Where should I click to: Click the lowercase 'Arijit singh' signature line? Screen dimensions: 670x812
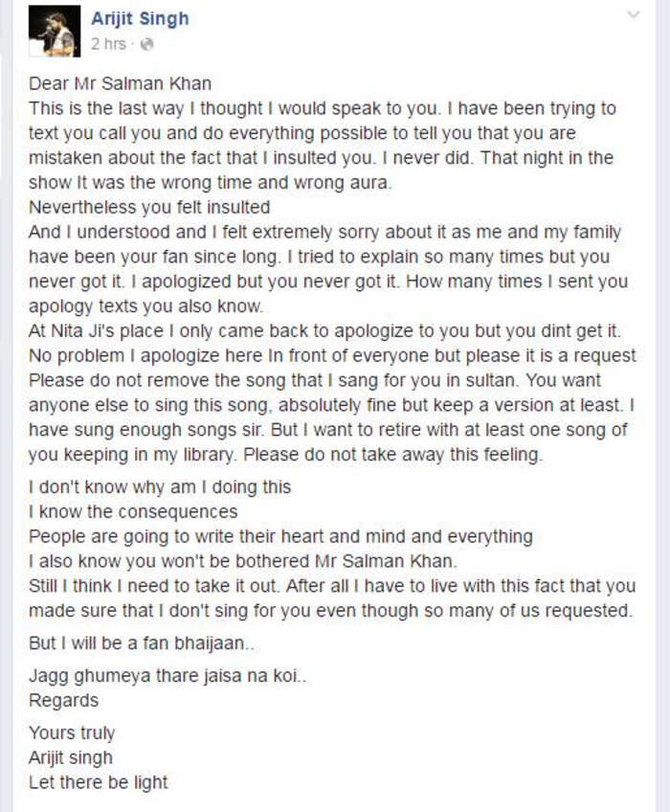[71, 757]
